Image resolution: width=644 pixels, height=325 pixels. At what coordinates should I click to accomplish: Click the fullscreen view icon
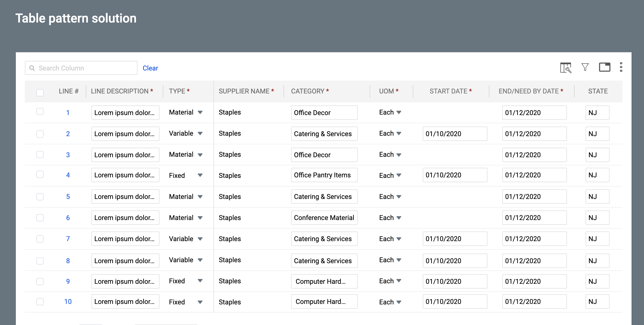(x=604, y=67)
